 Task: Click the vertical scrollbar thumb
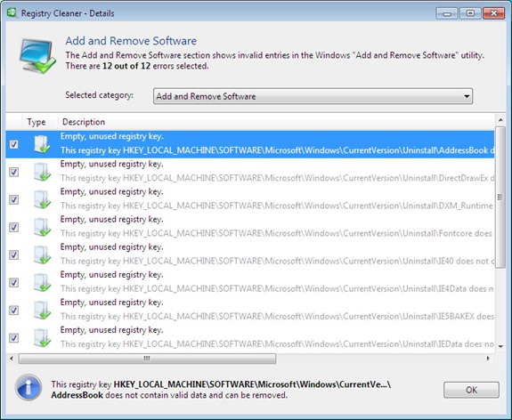[500, 198]
